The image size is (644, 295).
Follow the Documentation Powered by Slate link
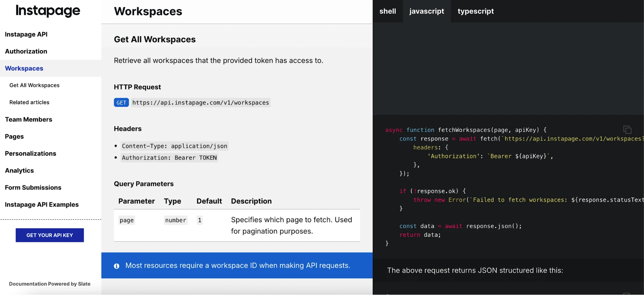50,284
